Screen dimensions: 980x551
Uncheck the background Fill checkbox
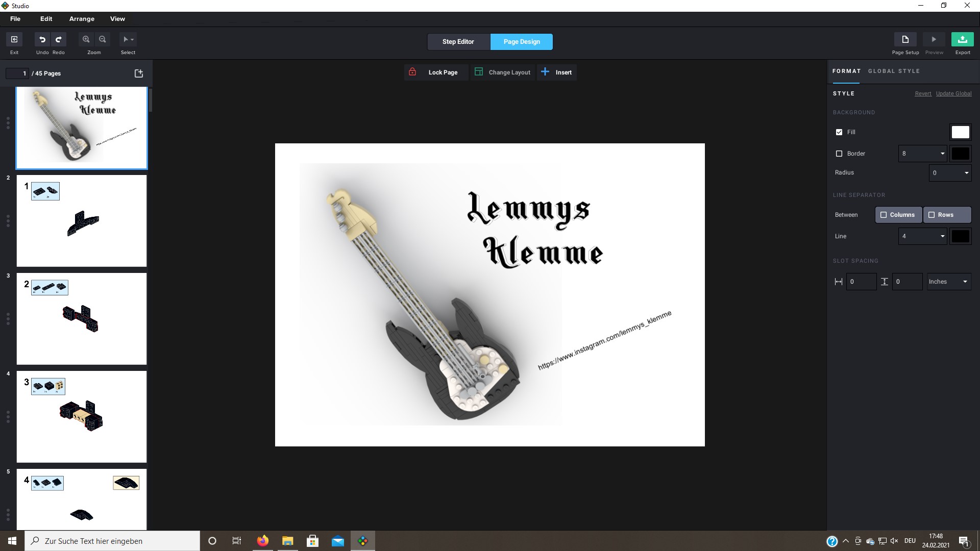839,132
